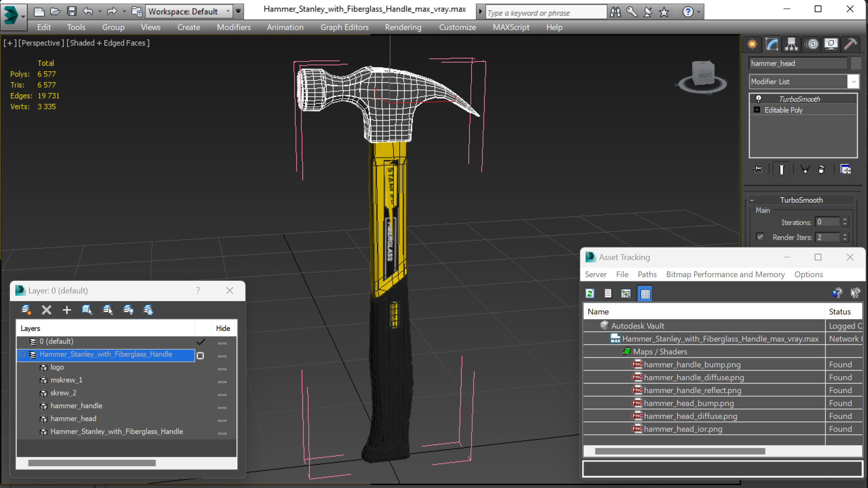Click the tree view icon in Asset Tracking

click(x=626, y=293)
